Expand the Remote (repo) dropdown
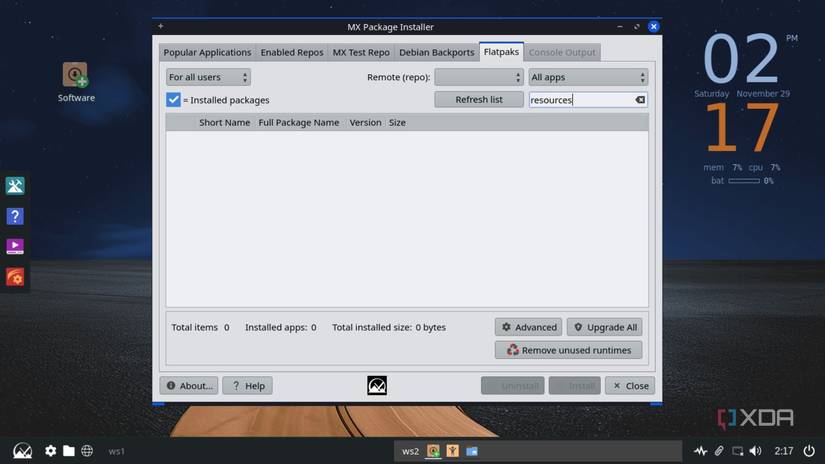The height and width of the screenshot is (464, 825). [479, 77]
